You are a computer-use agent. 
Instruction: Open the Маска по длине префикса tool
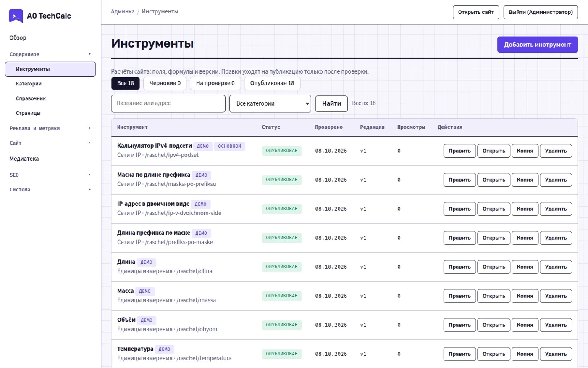click(494, 180)
